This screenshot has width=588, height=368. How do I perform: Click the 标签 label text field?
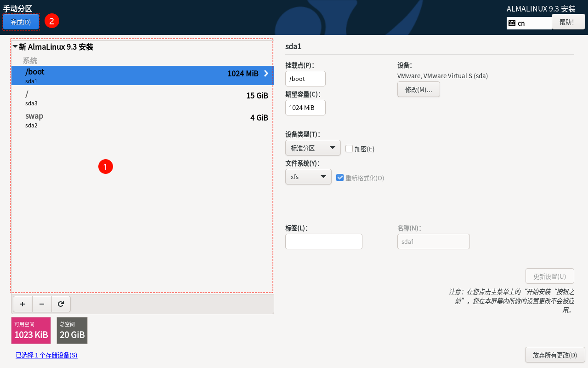click(323, 241)
